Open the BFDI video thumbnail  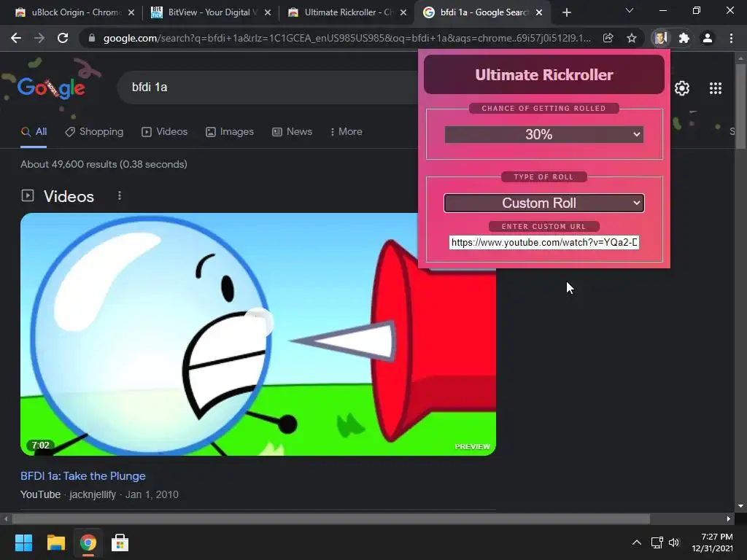pyautogui.click(x=258, y=334)
